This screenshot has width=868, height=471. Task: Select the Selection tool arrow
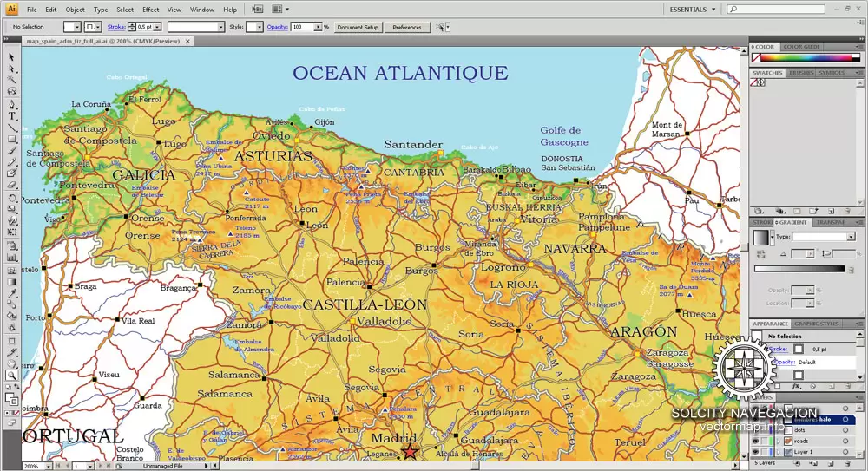pyautogui.click(x=11, y=57)
